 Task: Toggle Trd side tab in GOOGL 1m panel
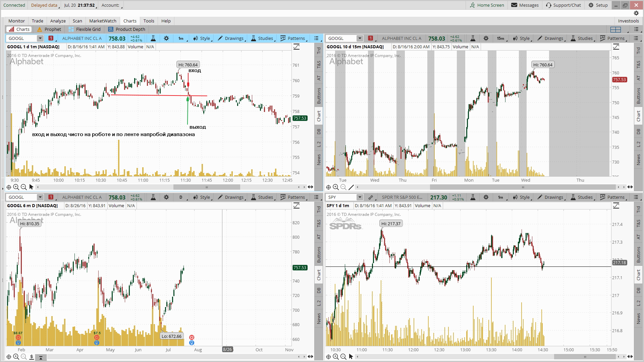[x=319, y=51]
